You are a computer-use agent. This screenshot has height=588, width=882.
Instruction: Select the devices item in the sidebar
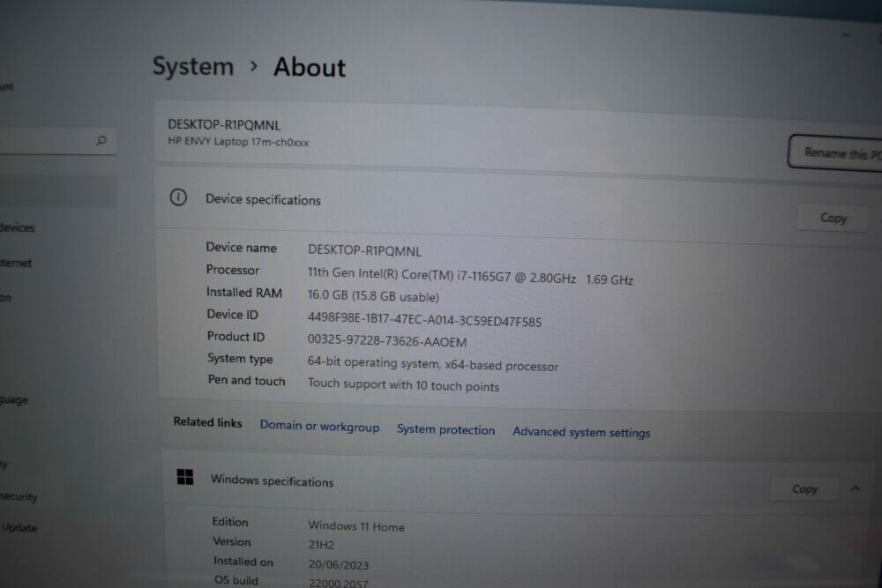[x=17, y=227]
